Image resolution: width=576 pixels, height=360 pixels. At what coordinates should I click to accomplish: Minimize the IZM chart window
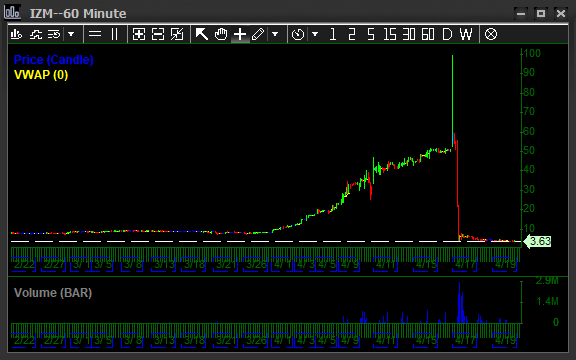521,14
